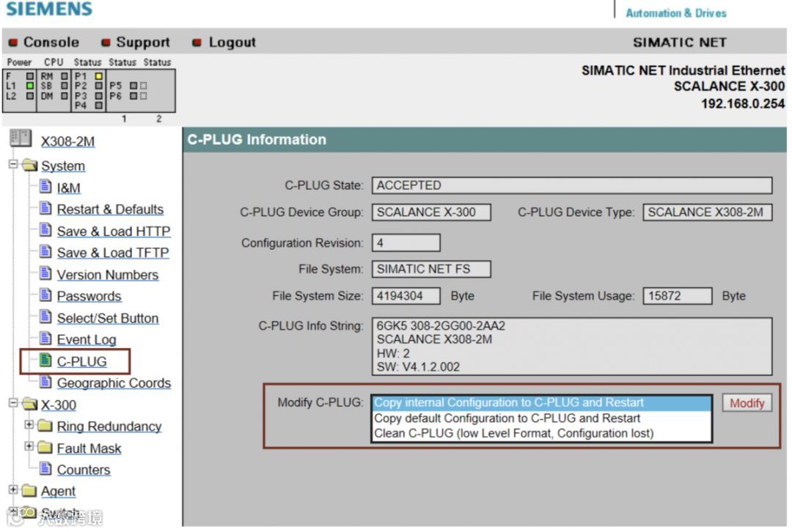Screen dimensions: 792x532
Task: Click the yellow P1 port status LED
Action: click(x=99, y=76)
